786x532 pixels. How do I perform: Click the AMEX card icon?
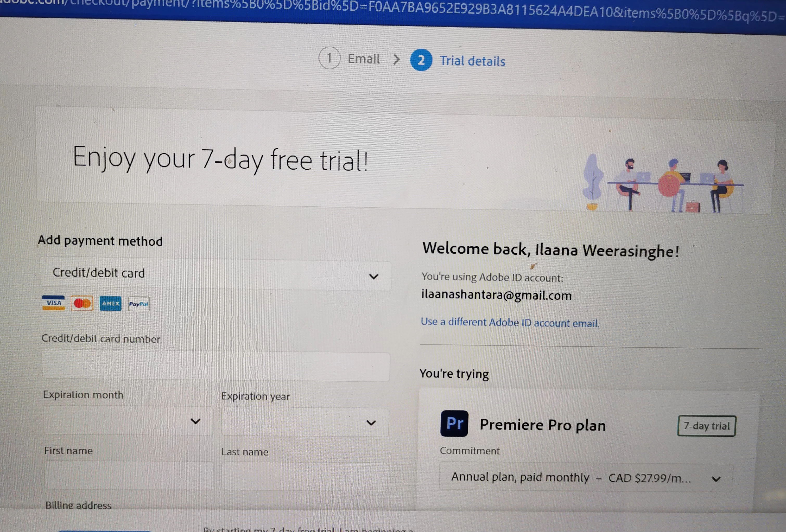pyautogui.click(x=110, y=304)
